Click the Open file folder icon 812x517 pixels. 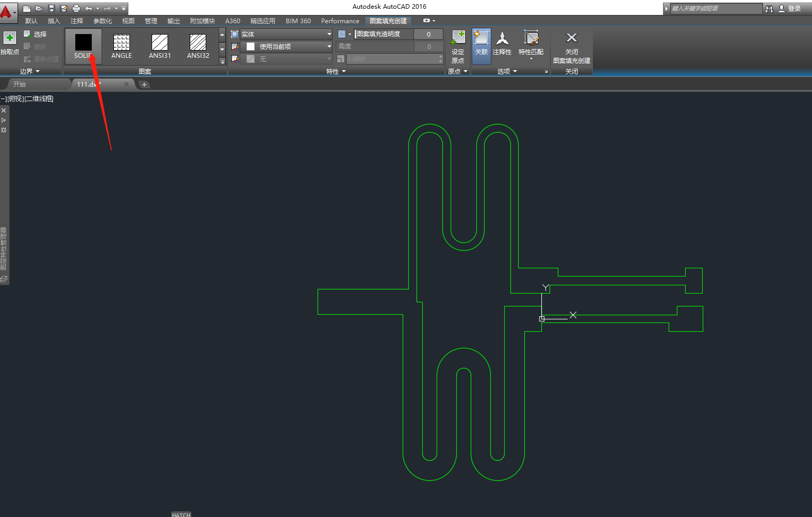point(39,8)
